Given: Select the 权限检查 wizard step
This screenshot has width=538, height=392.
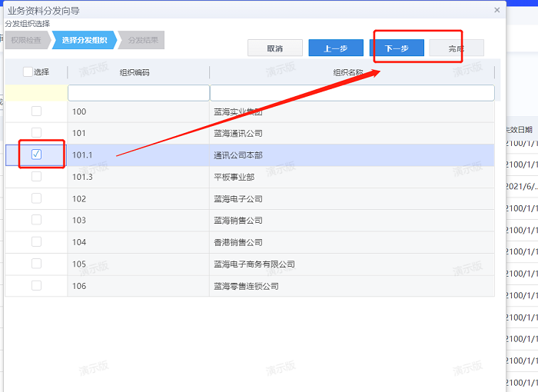Looking at the screenshot, I should pyautogui.click(x=26, y=40).
